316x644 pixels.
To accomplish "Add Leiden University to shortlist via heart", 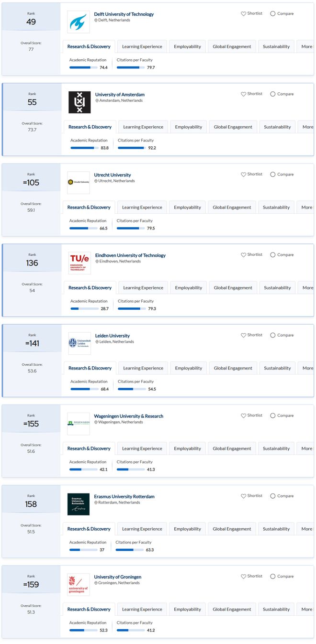I will (x=243, y=335).
